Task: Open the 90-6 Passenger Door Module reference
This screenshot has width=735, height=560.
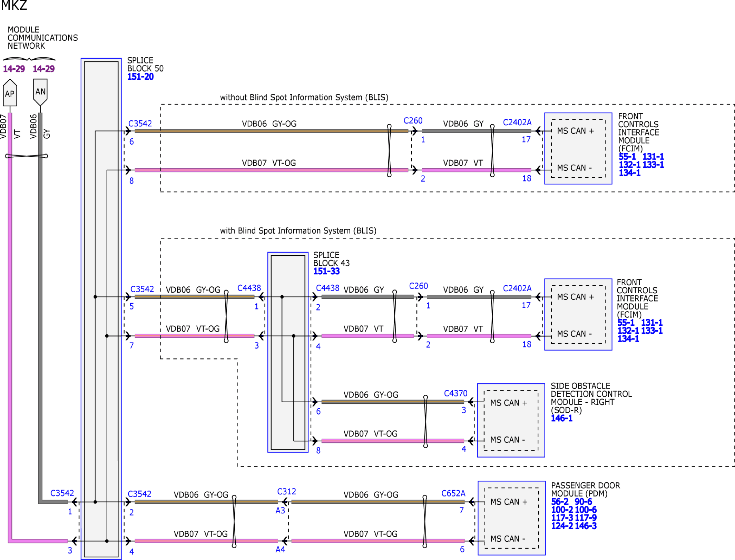Action: coord(583,502)
